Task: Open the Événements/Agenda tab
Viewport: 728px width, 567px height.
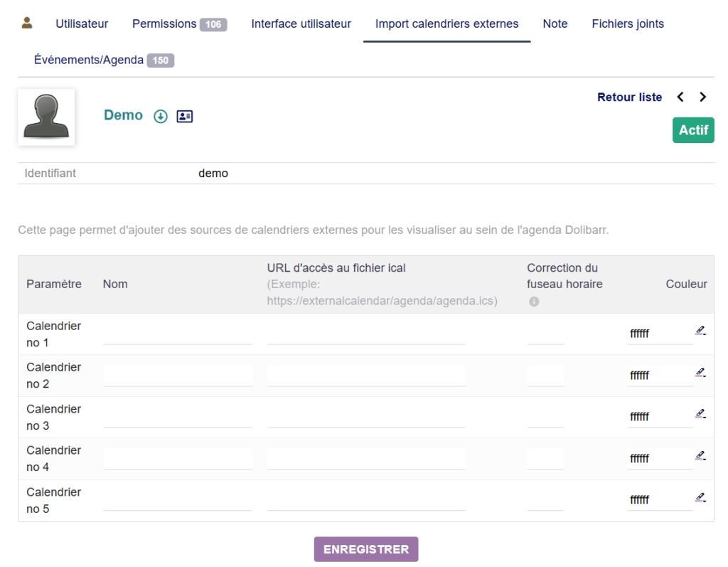Action: (89, 60)
